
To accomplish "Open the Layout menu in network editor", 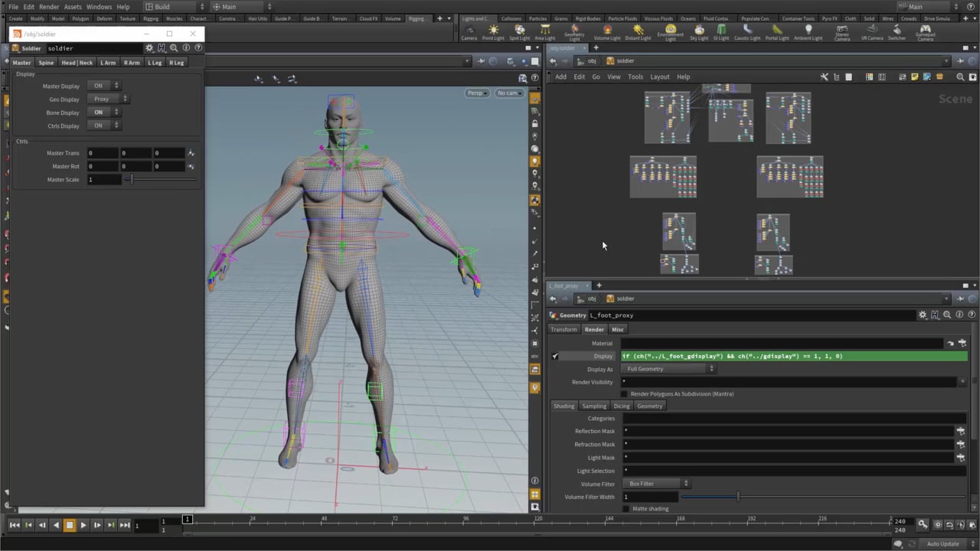I will click(x=659, y=77).
